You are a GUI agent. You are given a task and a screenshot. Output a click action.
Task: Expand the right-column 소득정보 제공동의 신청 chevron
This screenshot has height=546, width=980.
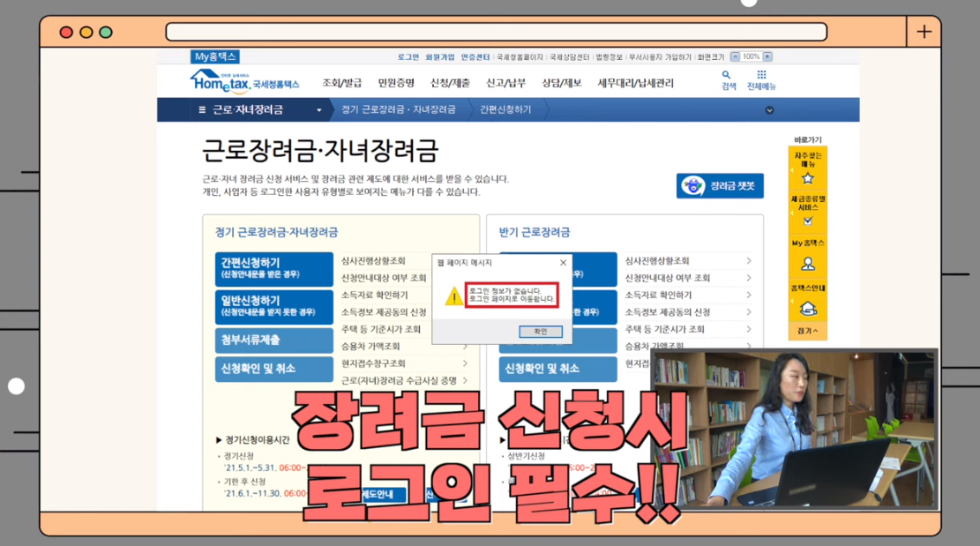click(749, 311)
